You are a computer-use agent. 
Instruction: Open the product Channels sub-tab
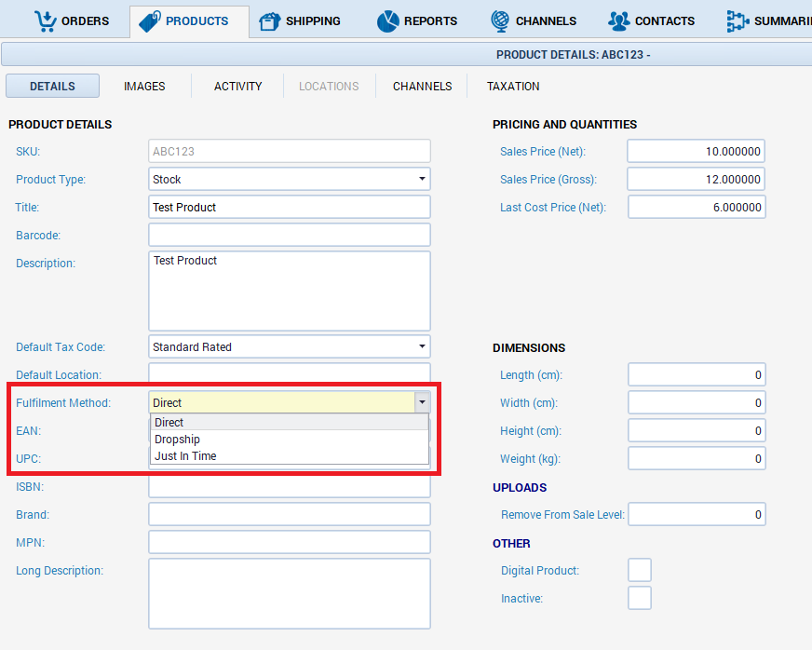(x=422, y=86)
